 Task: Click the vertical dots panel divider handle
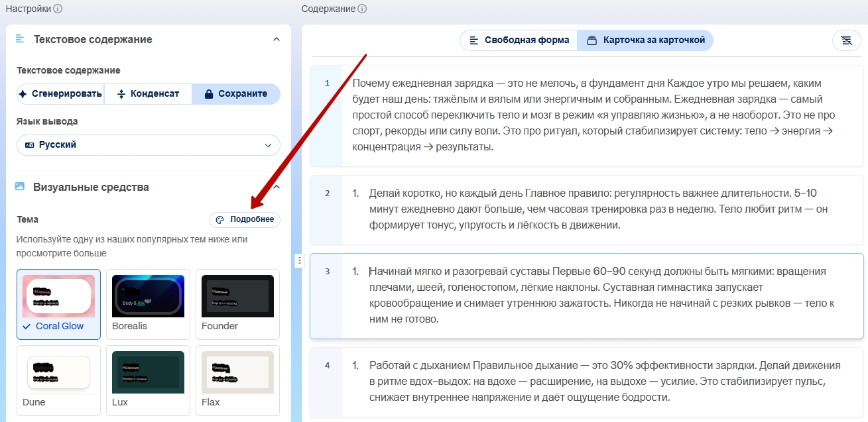(299, 260)
